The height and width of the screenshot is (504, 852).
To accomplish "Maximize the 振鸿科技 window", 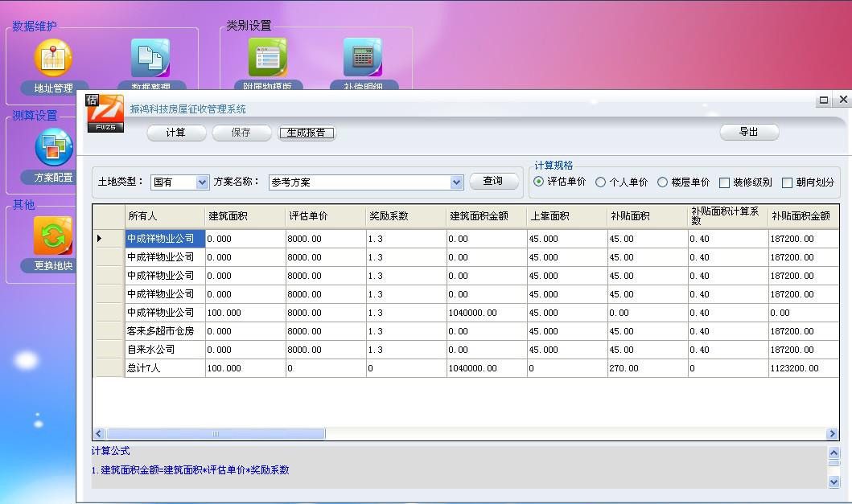I will (824, 100).
